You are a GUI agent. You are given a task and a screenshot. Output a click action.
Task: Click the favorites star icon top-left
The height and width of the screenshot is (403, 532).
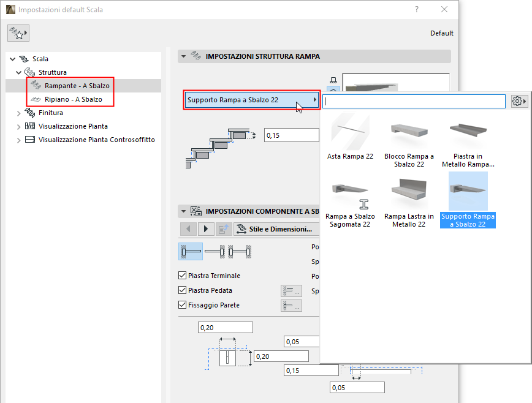click(x=18, y=32)
